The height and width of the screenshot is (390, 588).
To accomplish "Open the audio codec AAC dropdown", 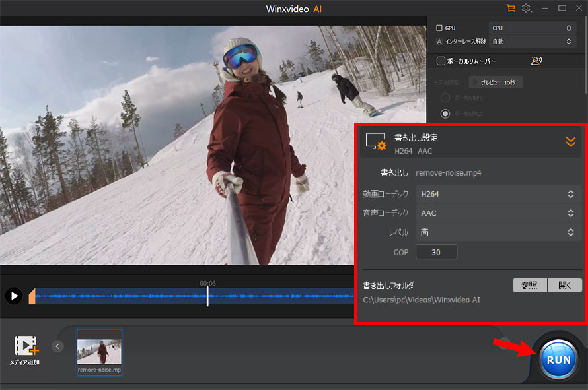I will click(x=498, y=213).
